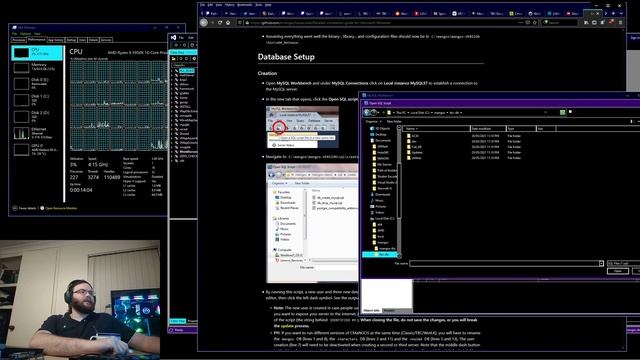Viewport: 640px width, 360px height.
Task: Open a new Firefox tab with plus
Action: click(x=613, y=13)
